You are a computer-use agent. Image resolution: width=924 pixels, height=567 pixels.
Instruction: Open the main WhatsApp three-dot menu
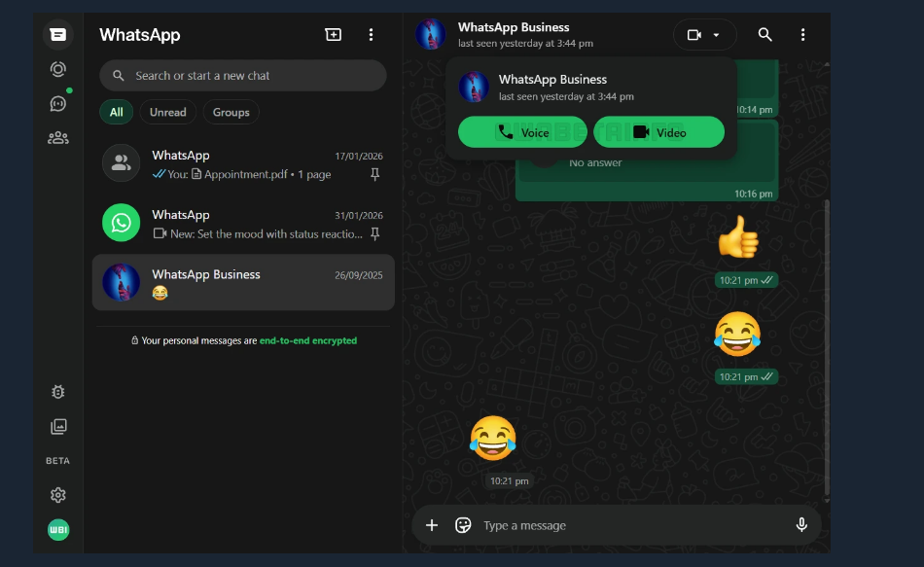[371, 33]
